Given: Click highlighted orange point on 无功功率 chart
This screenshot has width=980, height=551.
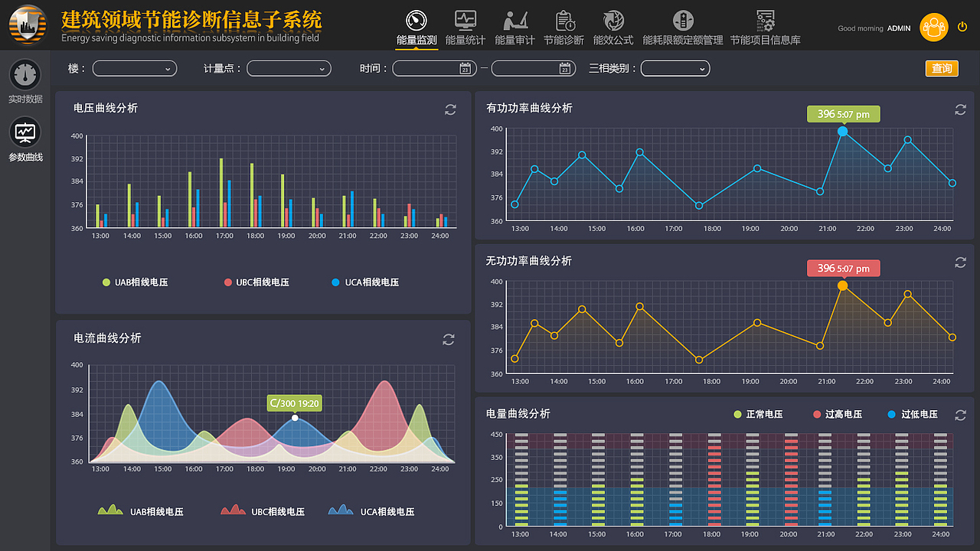Looking at the screenshot, I should tap(842, 285).
